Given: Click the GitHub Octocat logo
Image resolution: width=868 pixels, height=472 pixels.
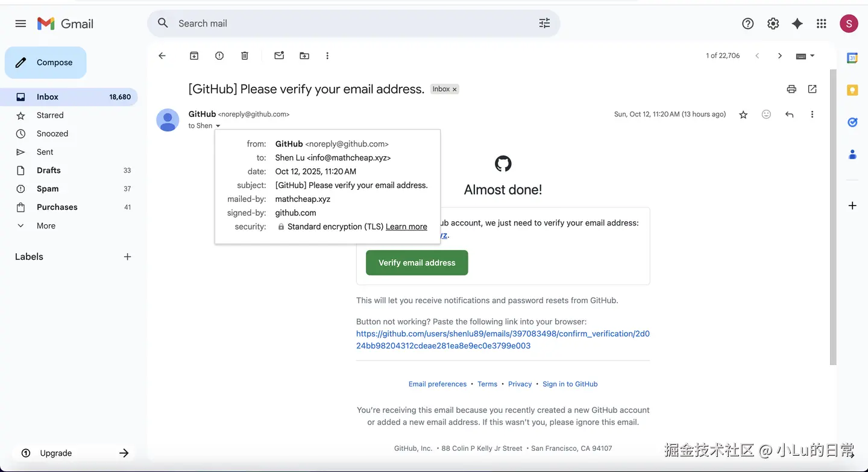Looking at the screenshot, I should [503, 163].
